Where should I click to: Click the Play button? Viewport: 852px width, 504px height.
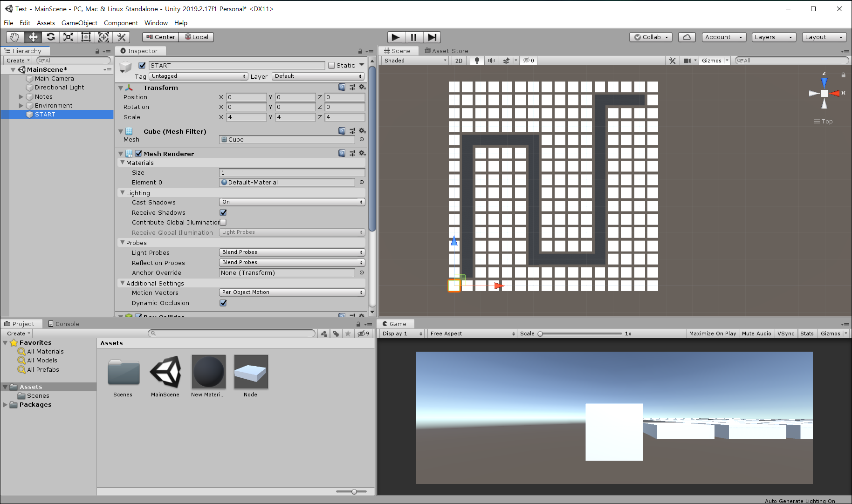(x=396, y=37)
